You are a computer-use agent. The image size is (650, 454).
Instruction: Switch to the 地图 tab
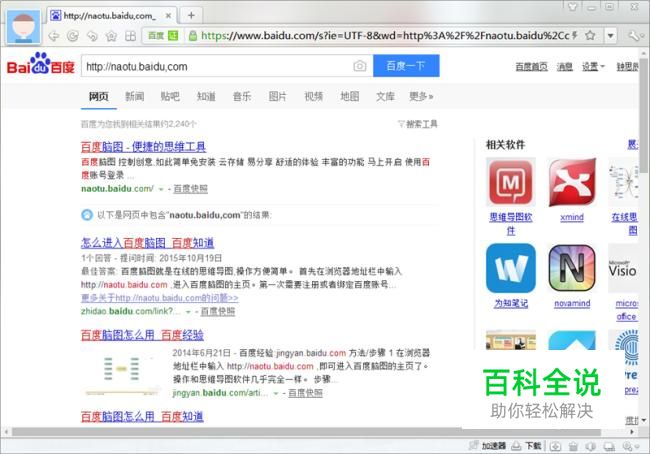[x=349, y=97]
